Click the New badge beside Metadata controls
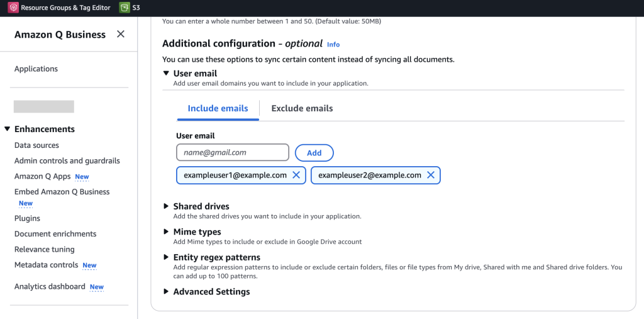This screenshot has height=319, width=644. 89,265
